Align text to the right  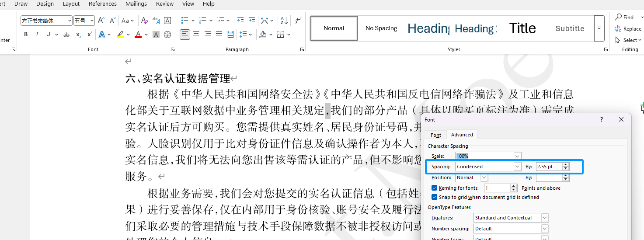click(x=207, y=35)
